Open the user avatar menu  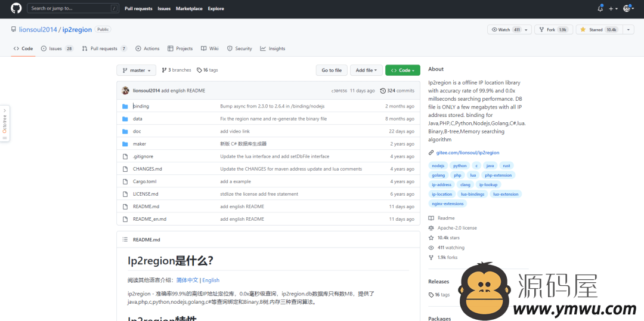coord(629,8)
